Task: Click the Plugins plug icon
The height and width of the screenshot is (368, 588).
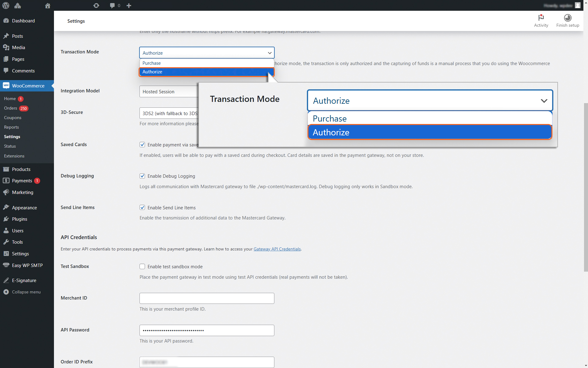Action: tap(6, 219)
